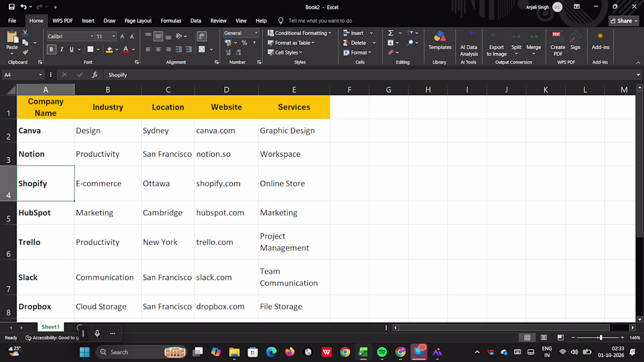Click the AutoSum sigma icon

click(x=390, y=33)
